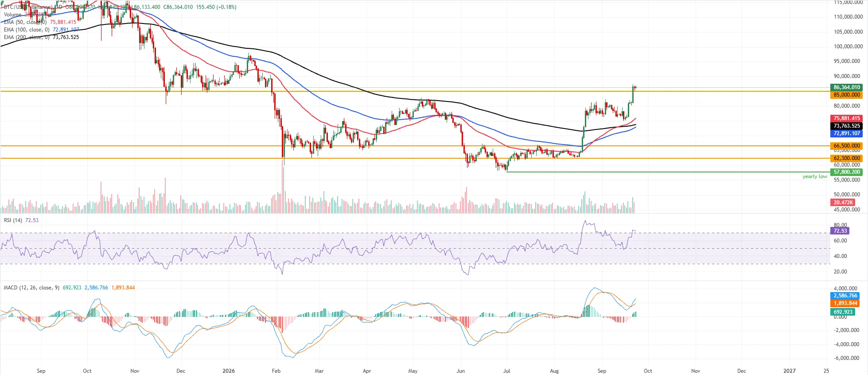868x375 pixels.
Task: Click the red 20.472K volume tag
Action: 843,203
